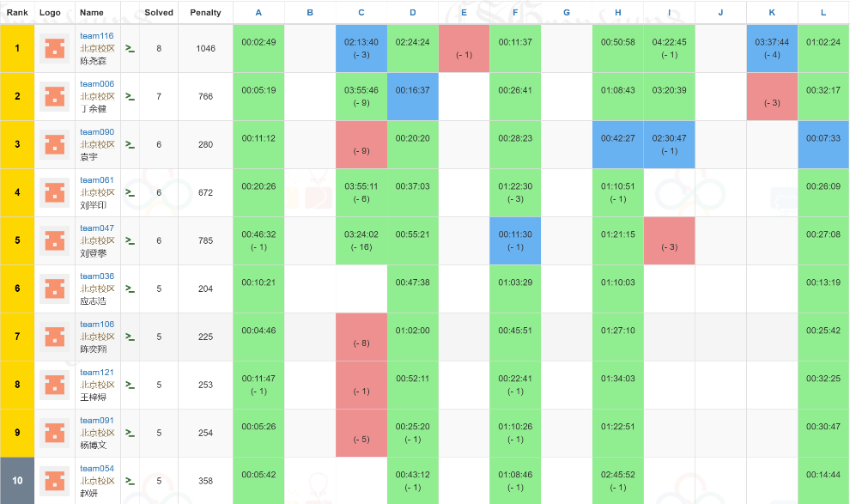Image resolution: width=850 pixels, height=504 pixels.
Task: Click the logo image of team090
Action: (55, 145)
